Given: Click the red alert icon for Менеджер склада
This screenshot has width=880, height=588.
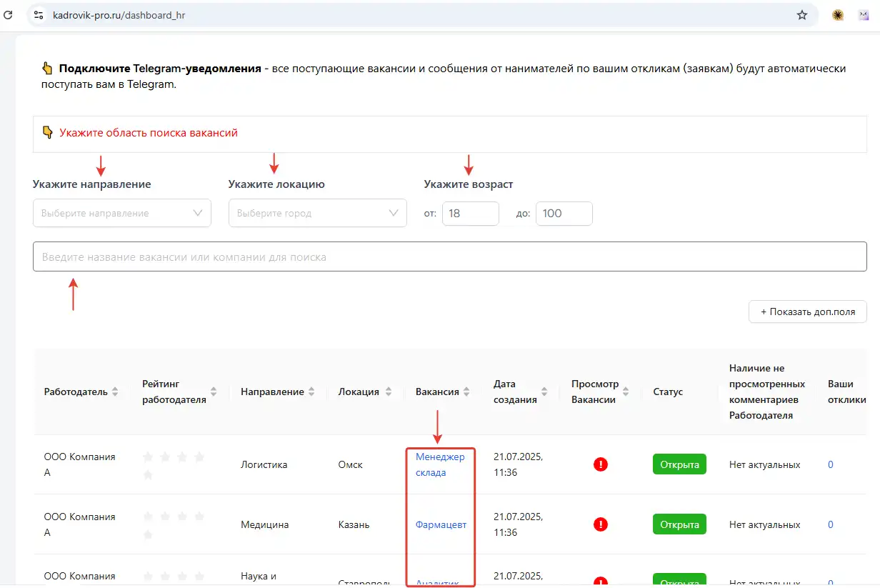Looking at the screenshot, I should [x=601, y=464].
